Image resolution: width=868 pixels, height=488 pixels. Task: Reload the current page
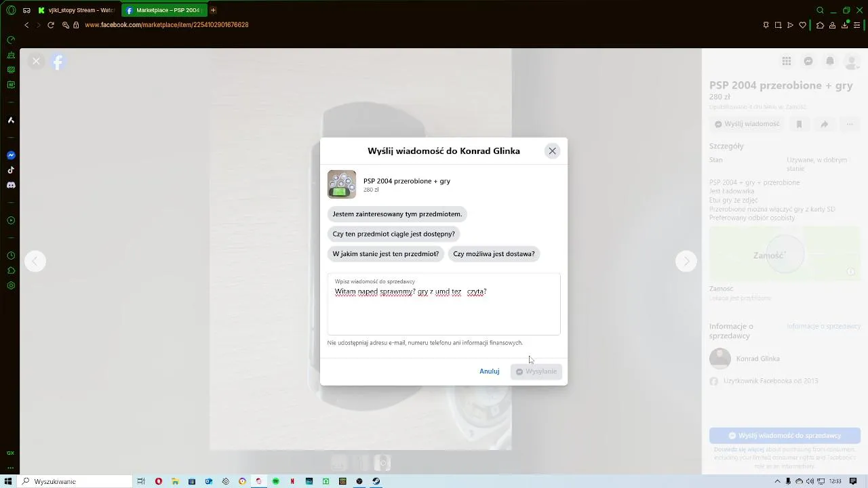point(51,25)
